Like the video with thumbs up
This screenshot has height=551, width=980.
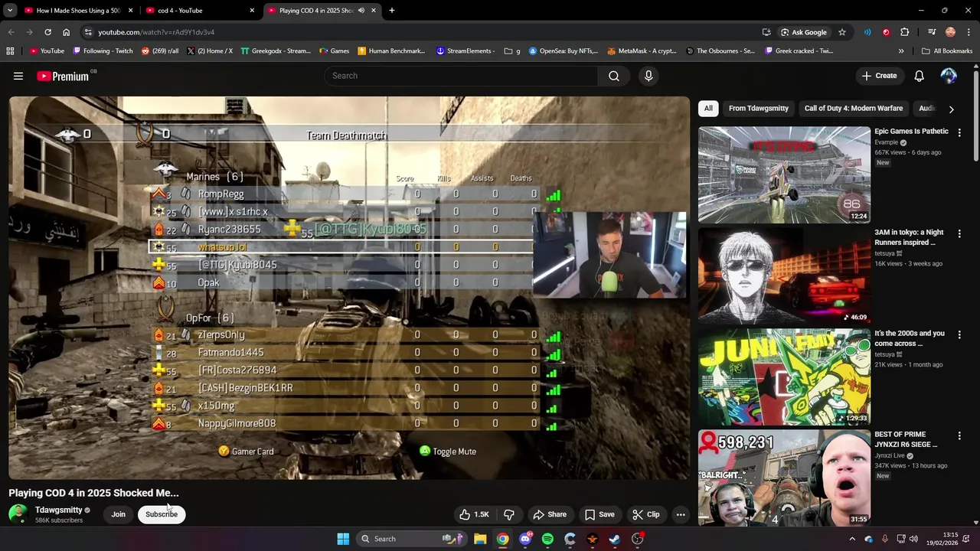click(474, 514)
